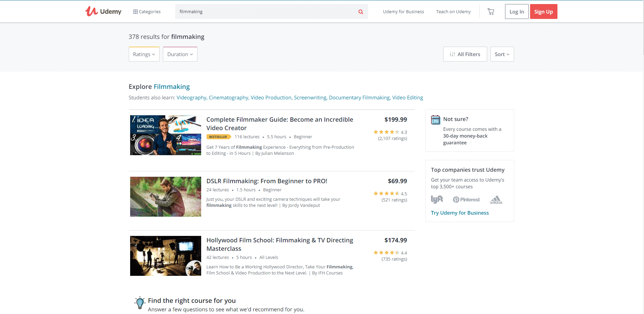Open the Filmmaking explore link
This screenshot has width=644, height=314.
point(172,87)
